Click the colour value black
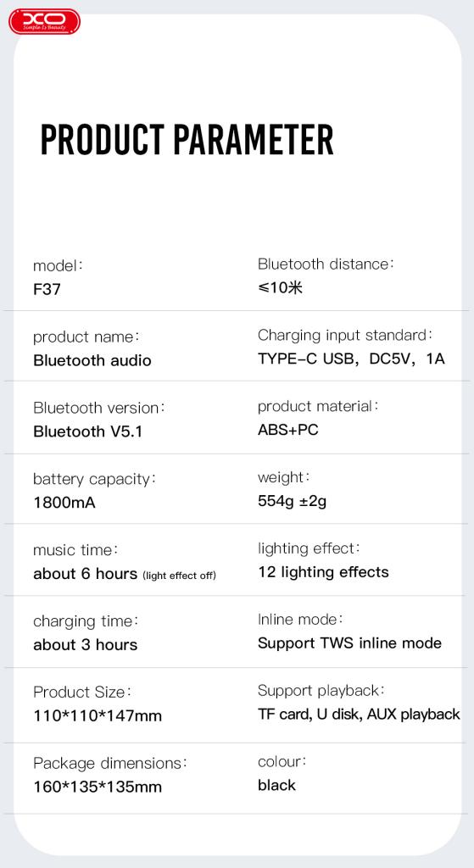Screen dimensions: 474x868 277,785
